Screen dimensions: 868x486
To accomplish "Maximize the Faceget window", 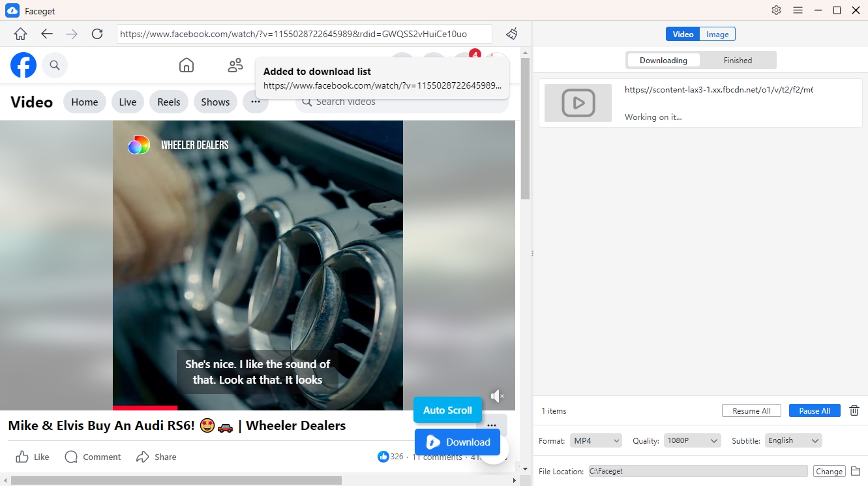I will [x=837, y=10].
